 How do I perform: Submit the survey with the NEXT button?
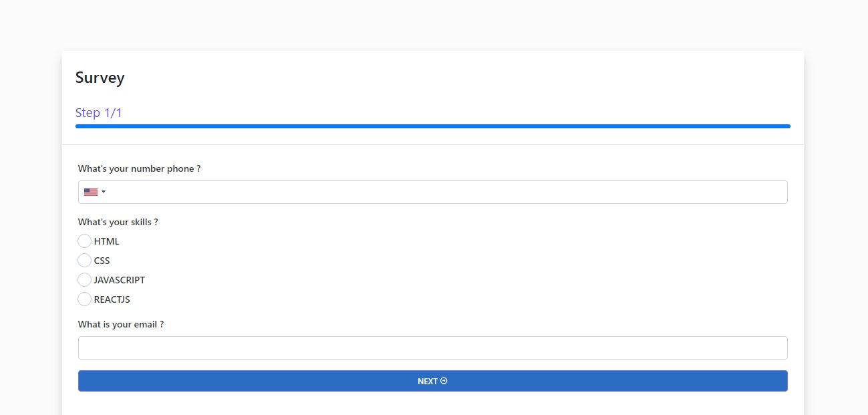[433, 381]
